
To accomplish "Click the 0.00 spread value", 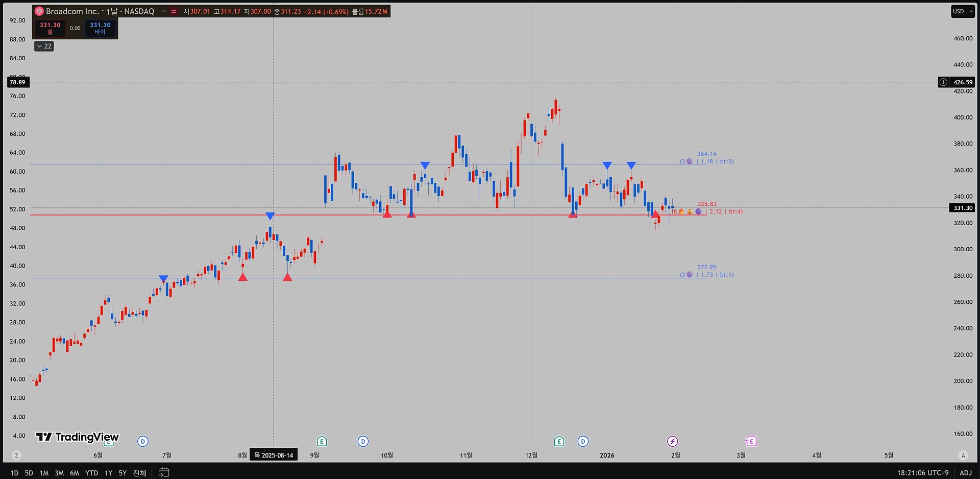I will [75, 28].
